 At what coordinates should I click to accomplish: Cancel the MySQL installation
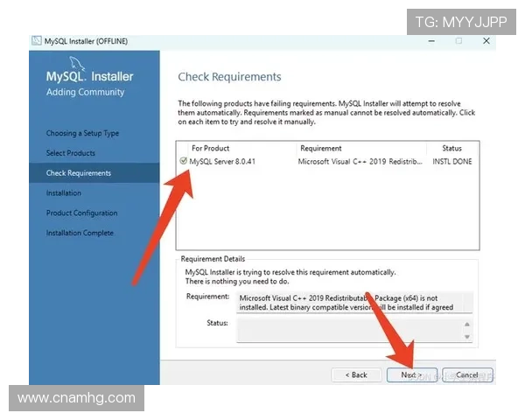tap(467, 374)
